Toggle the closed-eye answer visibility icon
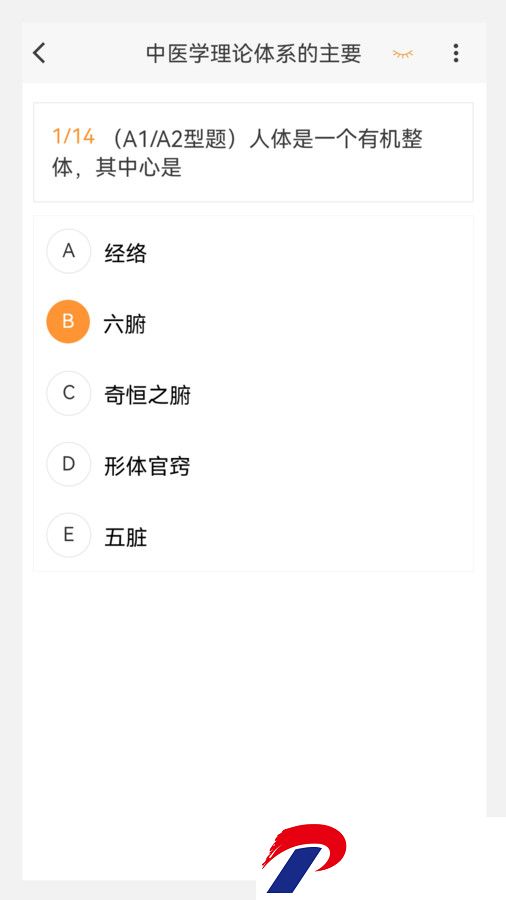This screenshot has width=506, height=900. 403,54
